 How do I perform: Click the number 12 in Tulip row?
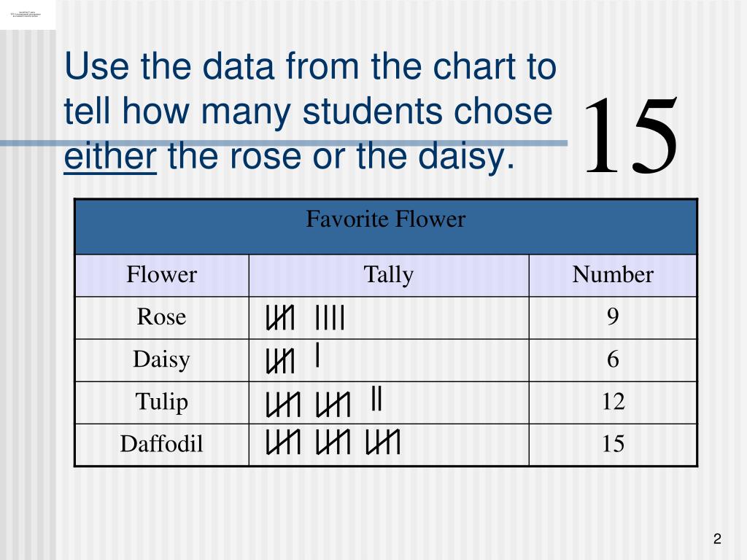[613, 402]
